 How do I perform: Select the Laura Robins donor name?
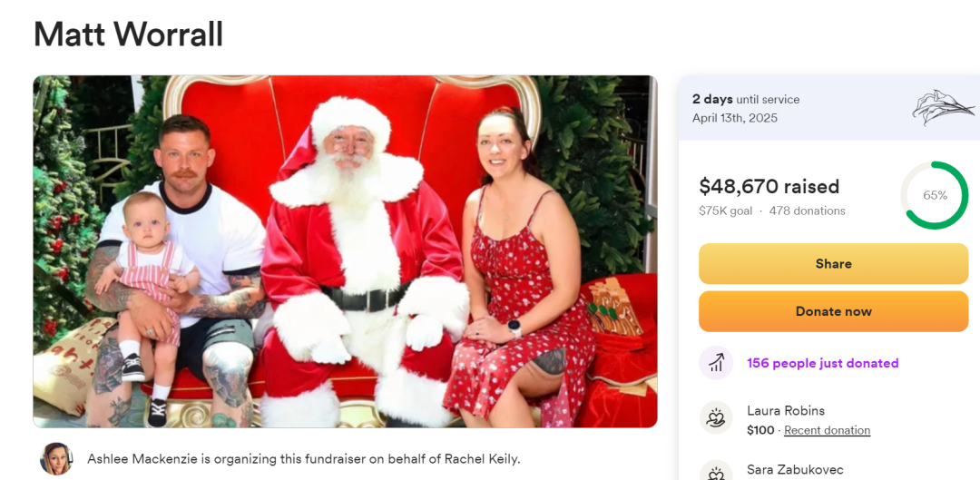click(x=786, y=411)
